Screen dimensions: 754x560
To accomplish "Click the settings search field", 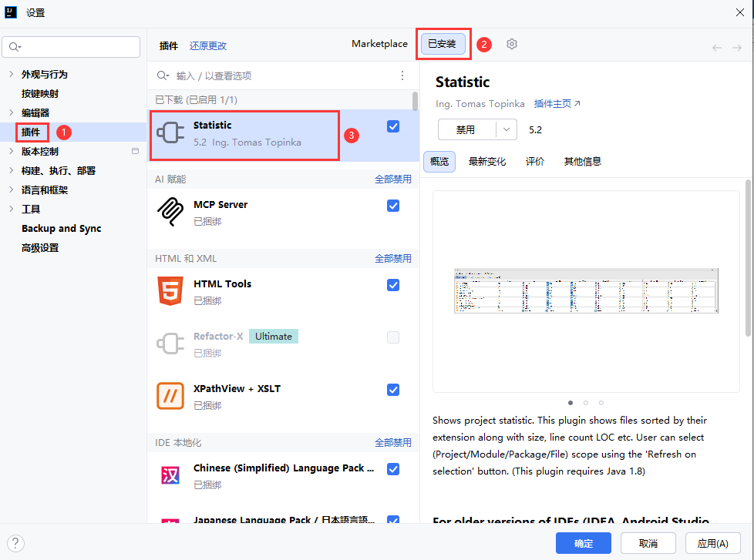I will point(71,47).
